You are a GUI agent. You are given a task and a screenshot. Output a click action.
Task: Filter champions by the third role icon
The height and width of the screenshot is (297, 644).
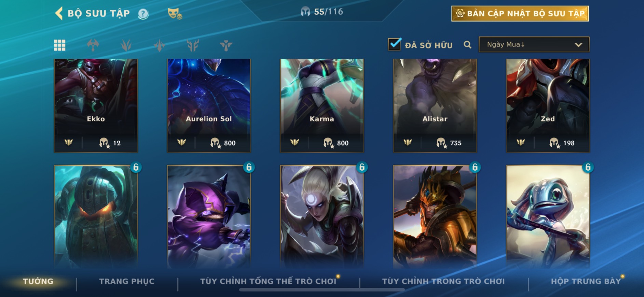click(x=160, y=45)
